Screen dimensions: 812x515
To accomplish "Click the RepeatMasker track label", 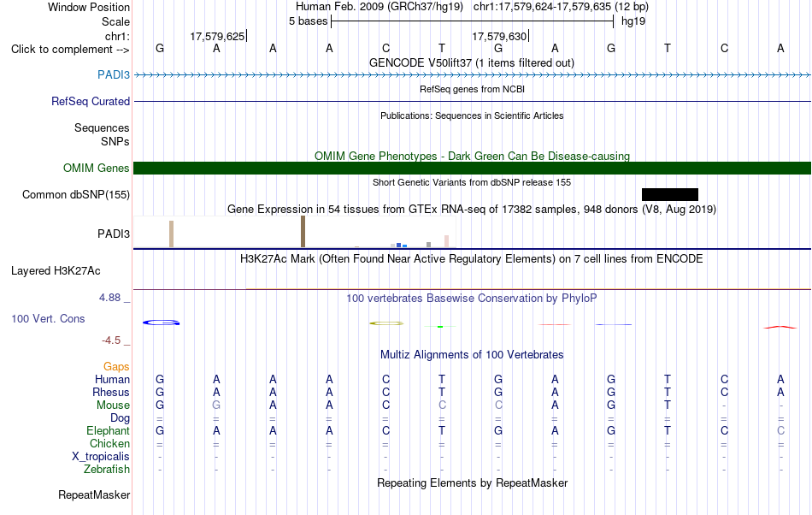I will click(94, 494).
